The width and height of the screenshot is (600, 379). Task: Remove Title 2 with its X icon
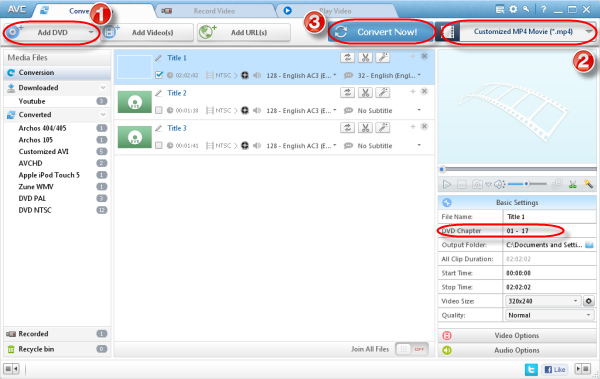(424, 91)
